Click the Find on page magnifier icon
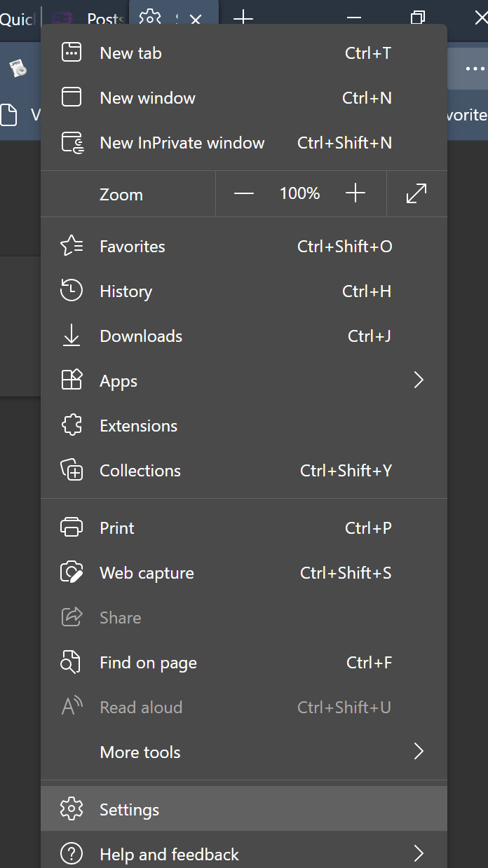 click(x=71, y=662)
